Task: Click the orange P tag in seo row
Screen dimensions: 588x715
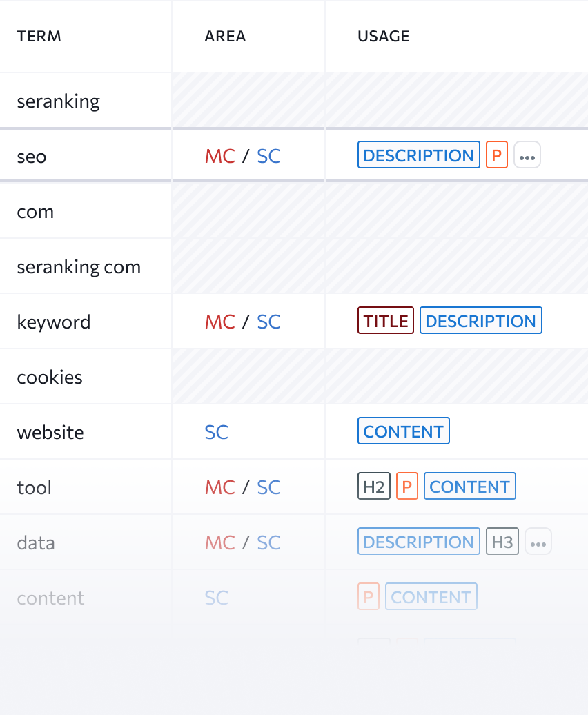Action: (496, 155)
